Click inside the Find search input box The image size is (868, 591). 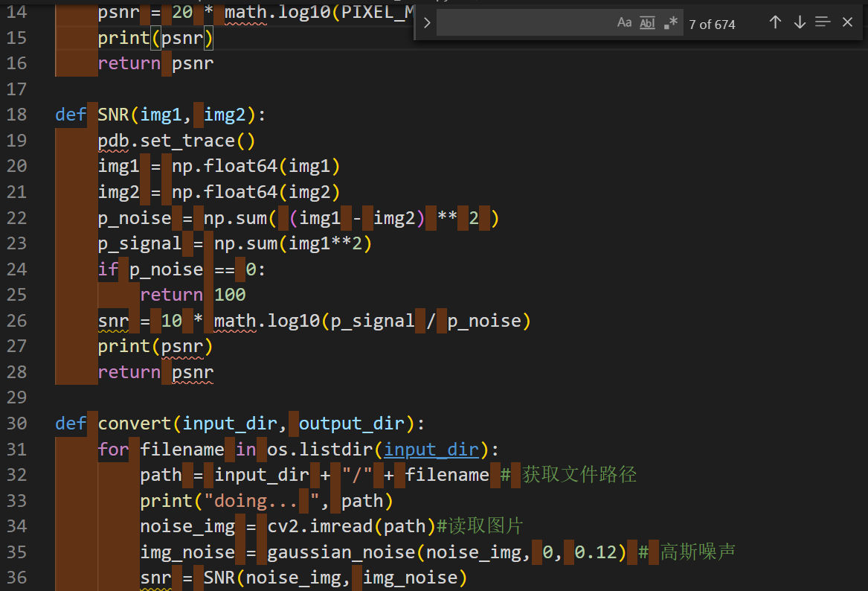click(x=521, y=22)
